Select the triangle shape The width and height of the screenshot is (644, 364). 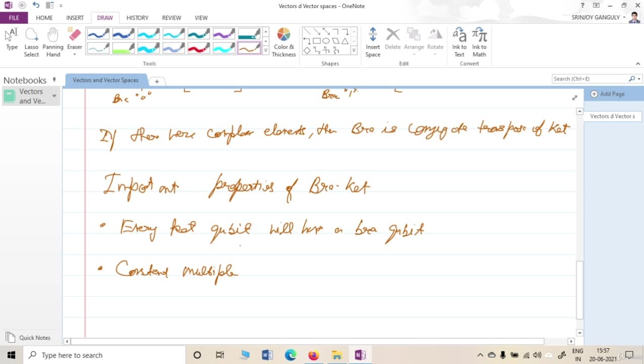tap(345, 41)
